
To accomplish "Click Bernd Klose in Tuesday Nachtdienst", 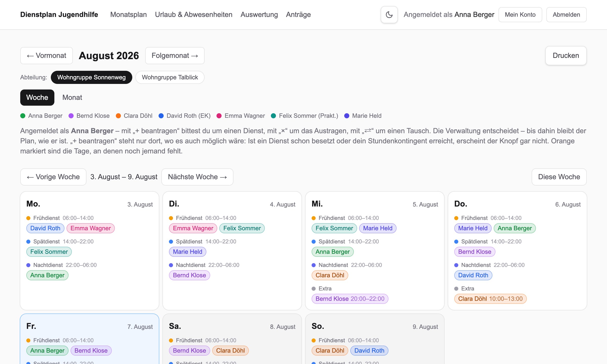I will (189, 275).
